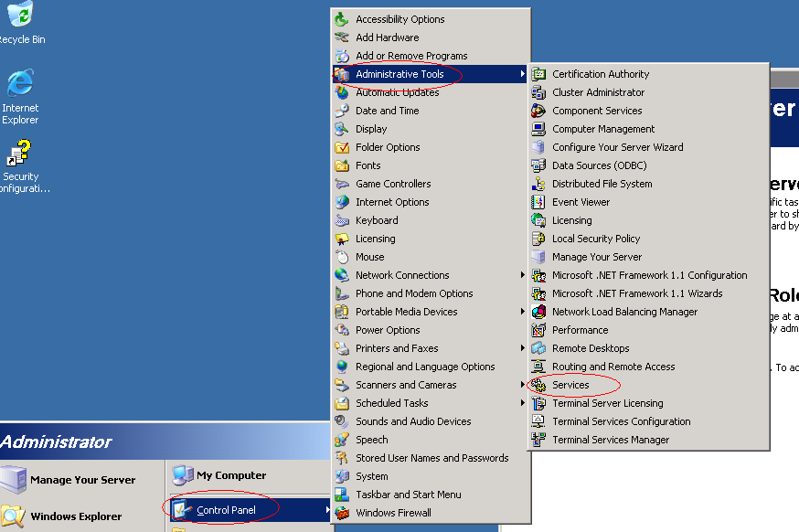The image size is (799, 532).
Task: Click the Add Hardware icon
Action: 341,37
